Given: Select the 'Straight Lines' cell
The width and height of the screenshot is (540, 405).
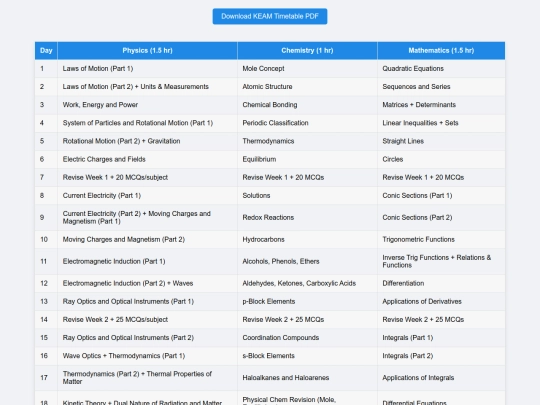Looking at the screenshot, I should [x=441, y=141].
